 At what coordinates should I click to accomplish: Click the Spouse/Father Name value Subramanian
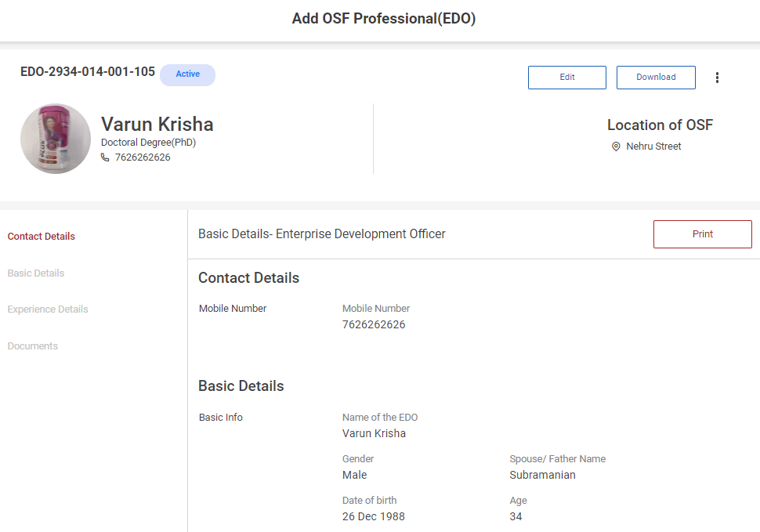point(542,475)
